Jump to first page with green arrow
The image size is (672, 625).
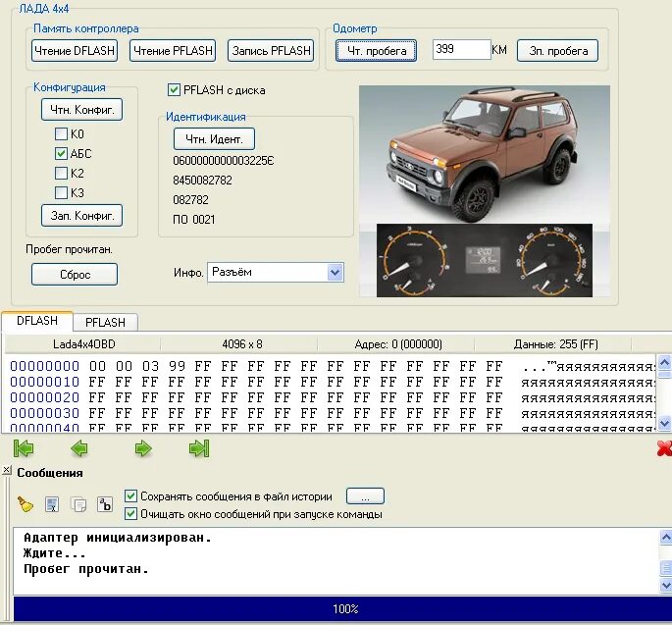click(x=24, y=448)
